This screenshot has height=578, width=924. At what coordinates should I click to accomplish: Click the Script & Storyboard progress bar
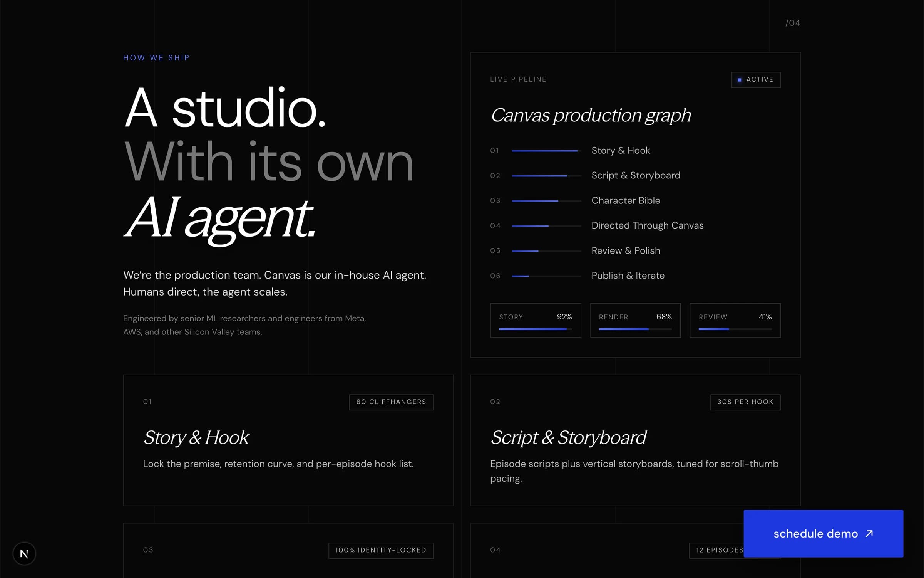[x=546, y=176]
